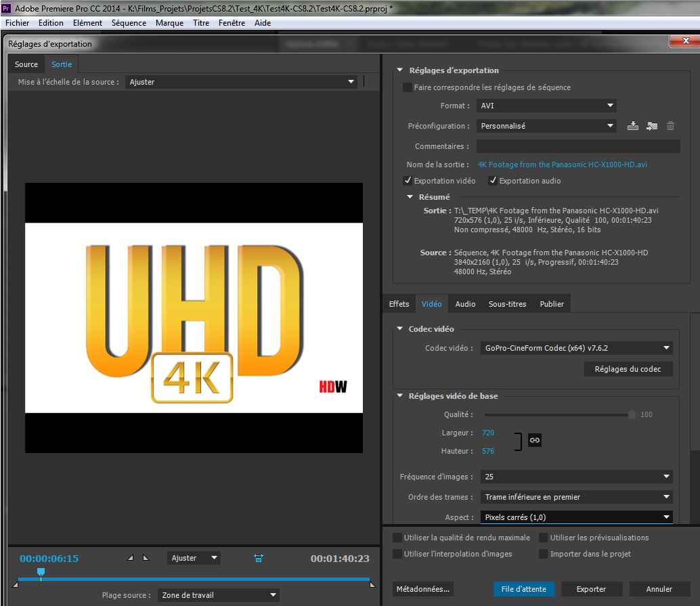The image size is (700, 606).
Task: Open the Titre menu
Action: point(201,23)
